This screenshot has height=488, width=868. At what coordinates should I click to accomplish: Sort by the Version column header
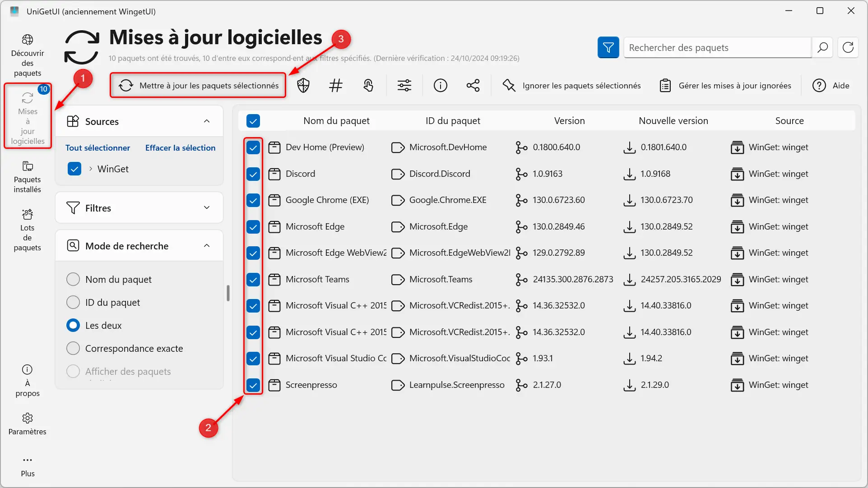click(x=569, y=121)
